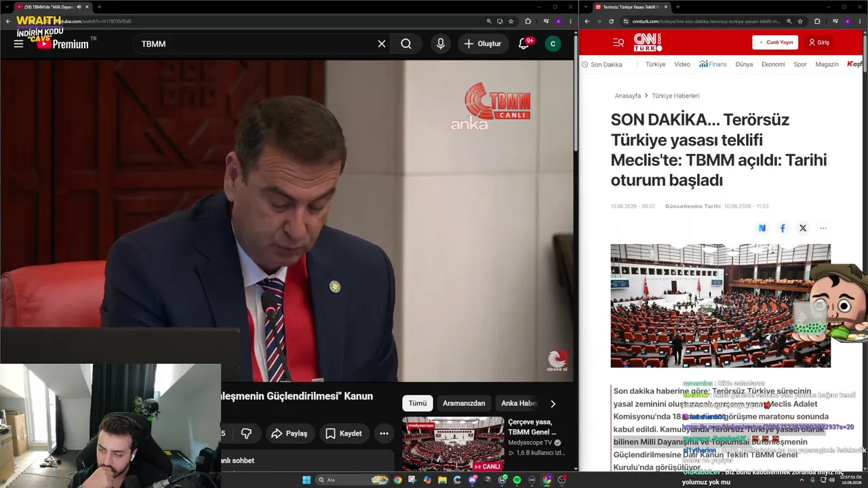The image size is (868, 488).
Task: Open extensions puzzle icon in YouTube window
Action: tap(528, 21)
